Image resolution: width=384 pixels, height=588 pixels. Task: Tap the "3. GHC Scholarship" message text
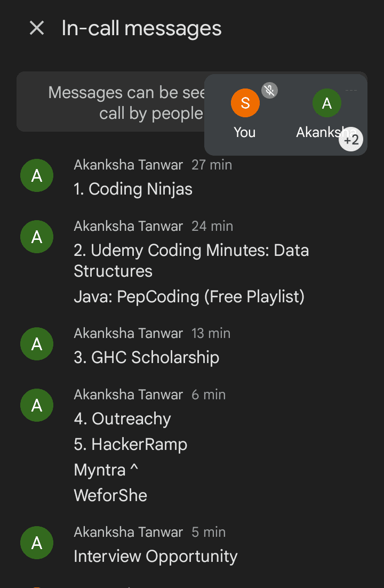[x=147, y=358]
